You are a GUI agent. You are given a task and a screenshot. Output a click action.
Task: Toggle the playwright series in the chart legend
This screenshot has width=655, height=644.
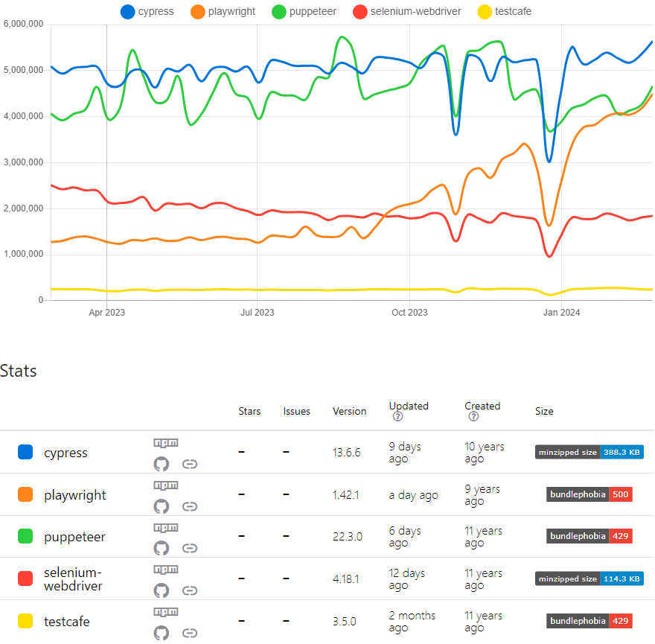coord(223,12)
